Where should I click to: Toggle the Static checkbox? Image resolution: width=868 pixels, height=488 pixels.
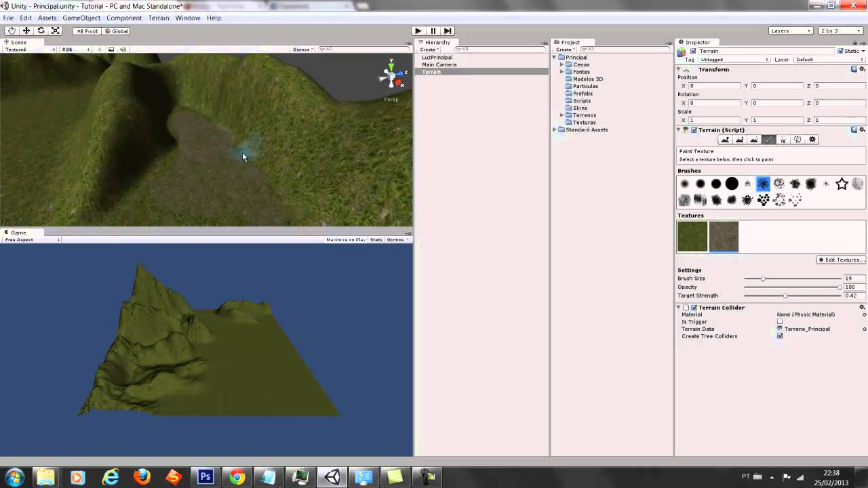pyautogui.click(x=840, y=51)
